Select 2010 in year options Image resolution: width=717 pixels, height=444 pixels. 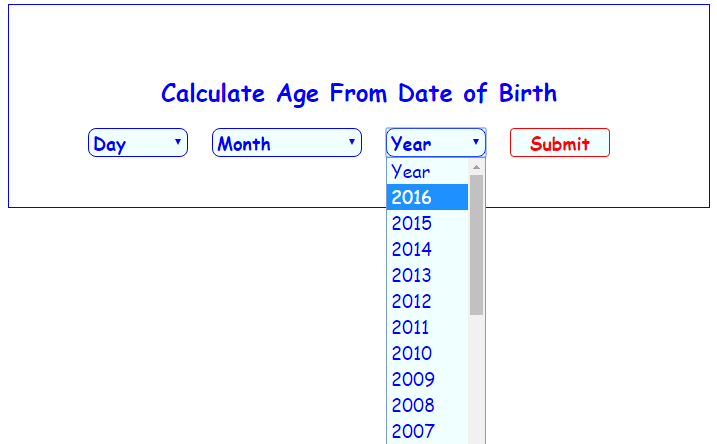click(427, 353)
